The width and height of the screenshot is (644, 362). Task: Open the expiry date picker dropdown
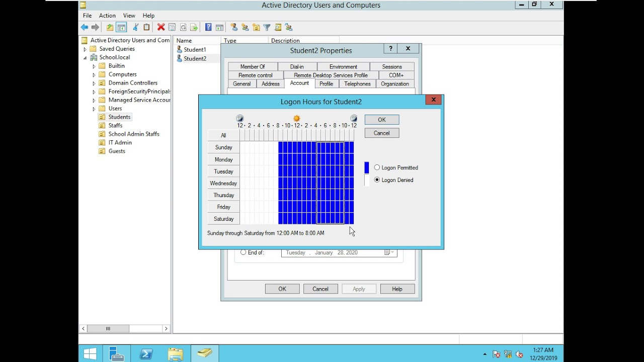click(x=389, y=252)
